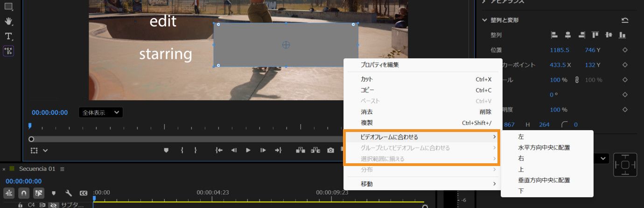Toggle the C4 subtitle track lock

[x=20, y=205]
